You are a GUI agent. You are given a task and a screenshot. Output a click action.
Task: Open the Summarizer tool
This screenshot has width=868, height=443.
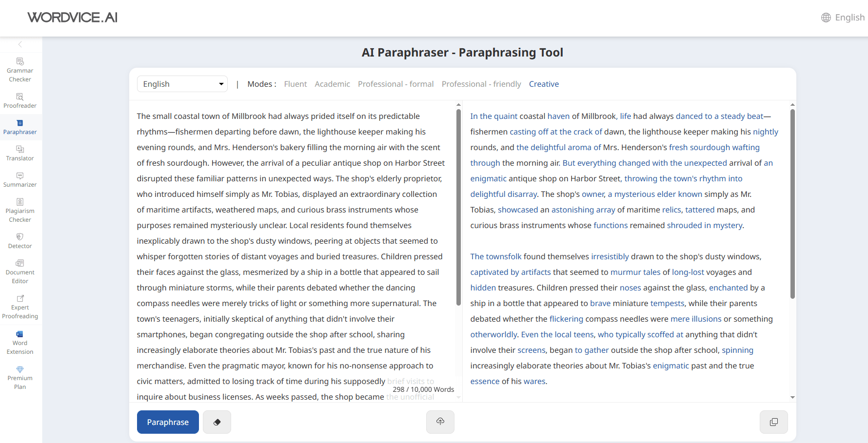20,179
